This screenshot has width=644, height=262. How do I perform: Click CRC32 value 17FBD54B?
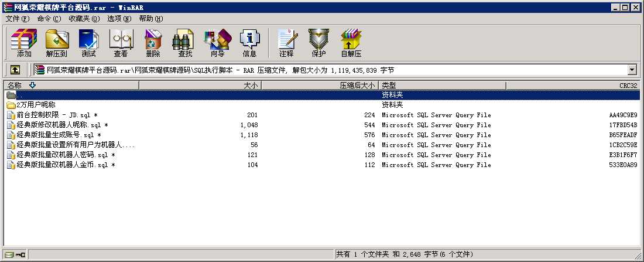pyautogui.click(x=623, y=125)
